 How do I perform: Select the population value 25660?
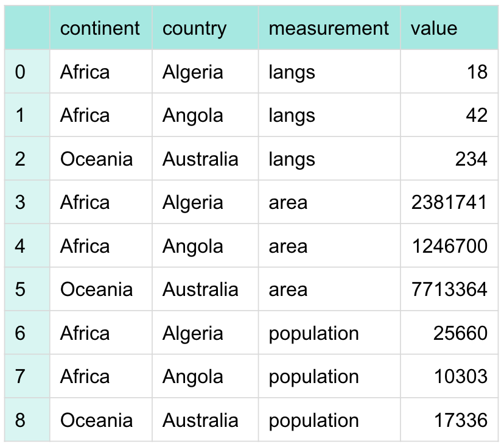460,333
